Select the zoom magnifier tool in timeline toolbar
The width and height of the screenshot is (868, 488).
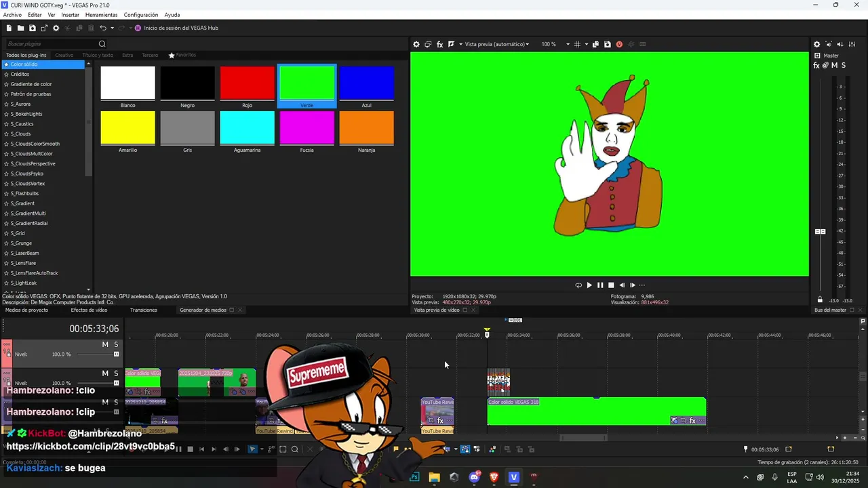click(295, 449)
